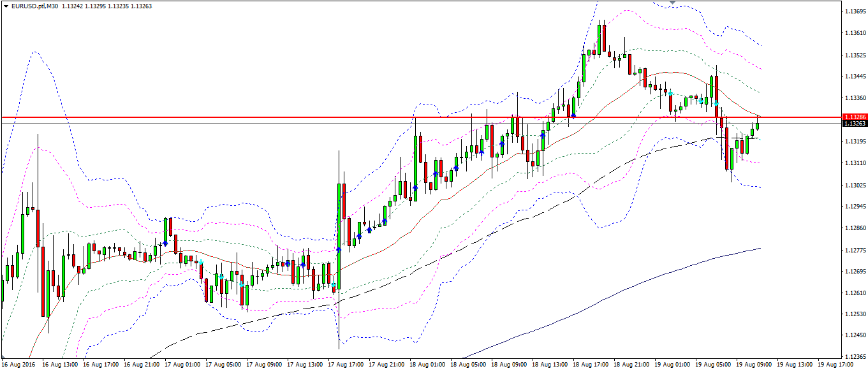Screen dimensions: 868x371
Task: Click the EURUSD.ptl,M30 chart title
Action: click(x=34, y=6)
